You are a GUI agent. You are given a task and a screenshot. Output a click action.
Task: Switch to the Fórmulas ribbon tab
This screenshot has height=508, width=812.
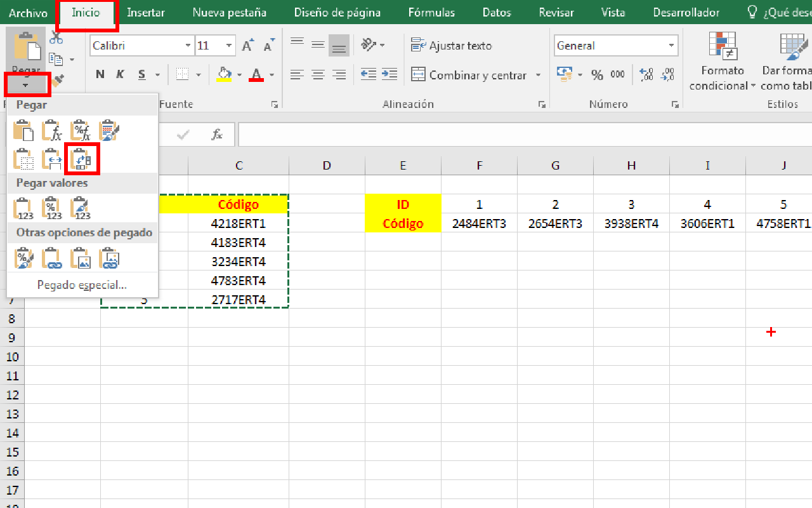pyautogui.click(x=431, y=12)
